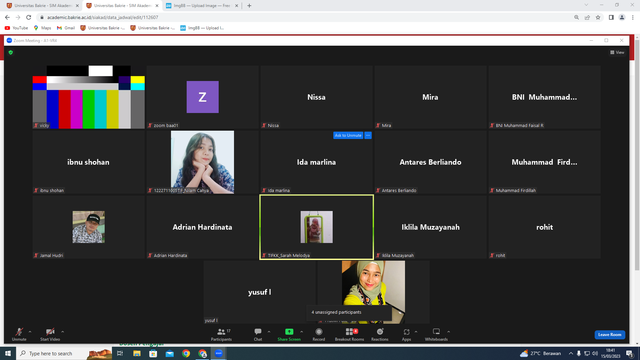Click the browser back arrow
Viewport: 640px width, 360px height.
[x=7, y=18]
